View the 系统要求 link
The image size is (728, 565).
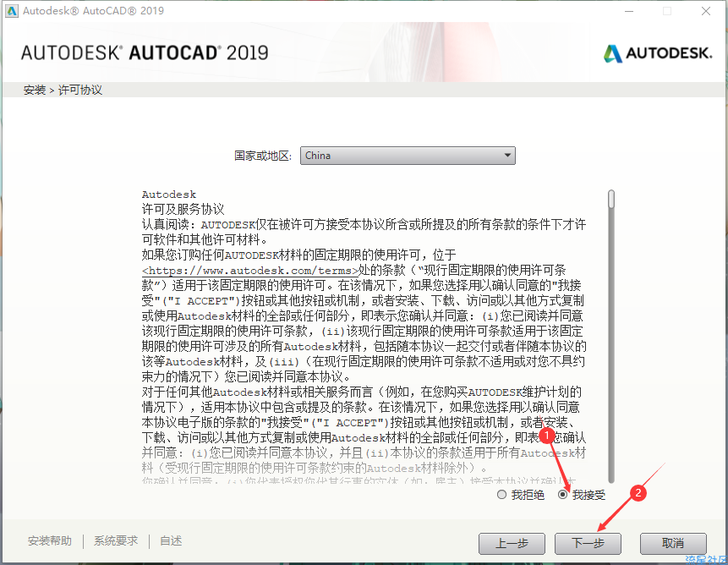tap(116, 540)
